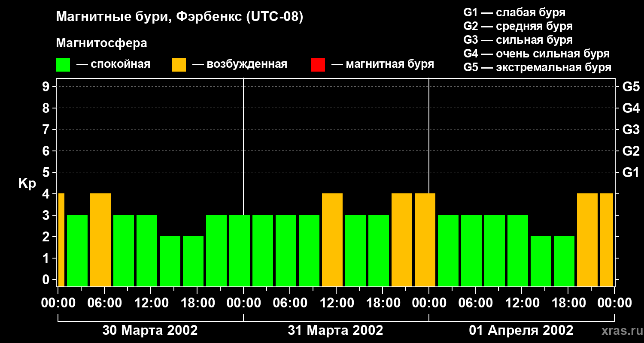Click the green 'спокойная' legend swatch

coord(63,65)
